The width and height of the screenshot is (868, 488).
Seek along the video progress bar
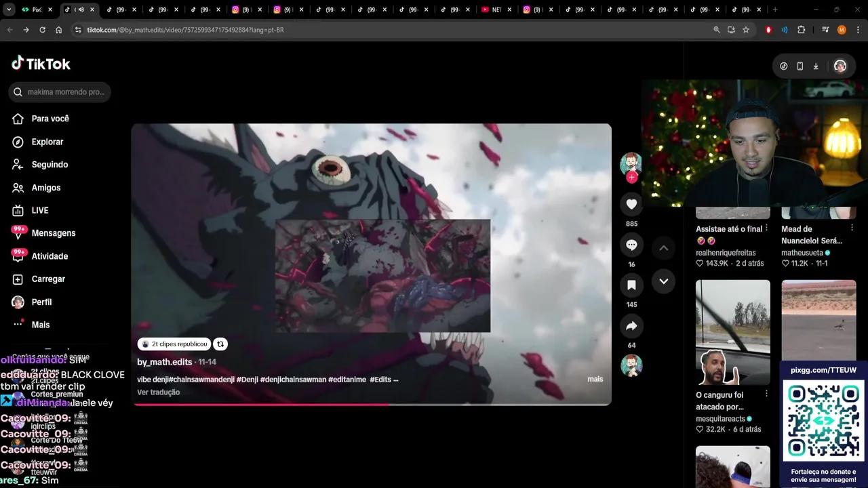click(x=372, y=404)
